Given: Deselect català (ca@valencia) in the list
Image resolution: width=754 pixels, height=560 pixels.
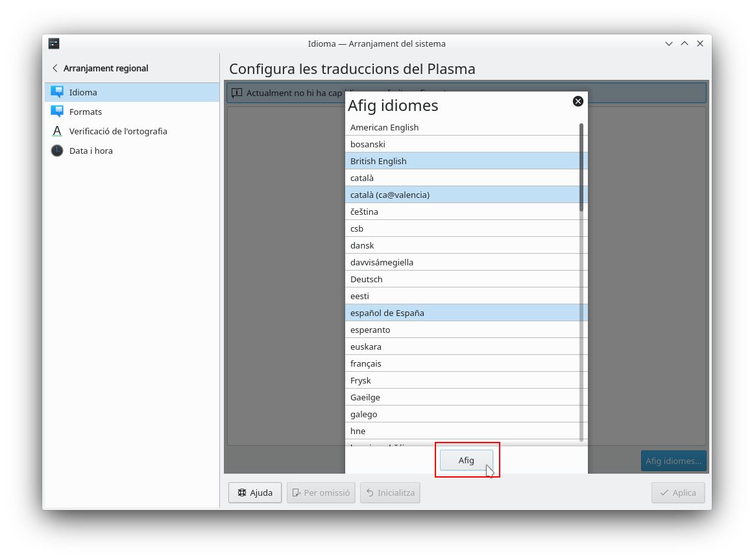Looking at the screenshot, I should tap(389, 195).
